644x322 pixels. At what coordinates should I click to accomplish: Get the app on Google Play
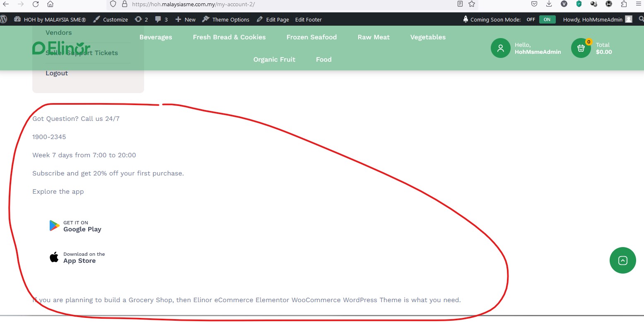click(x=75, y=226)
